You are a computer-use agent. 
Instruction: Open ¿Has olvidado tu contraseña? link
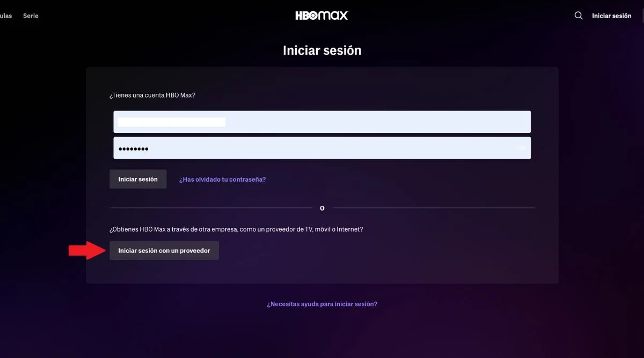[x=223, y=179]
